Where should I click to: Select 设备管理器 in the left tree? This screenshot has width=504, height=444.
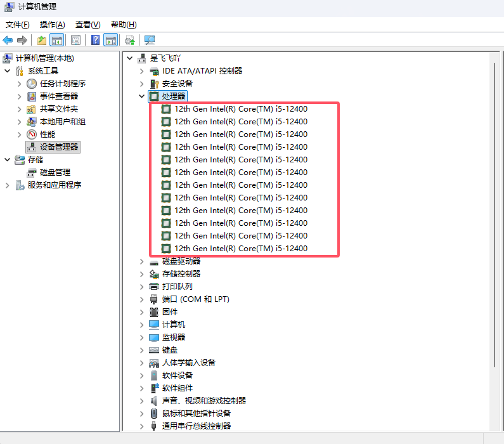59,147
